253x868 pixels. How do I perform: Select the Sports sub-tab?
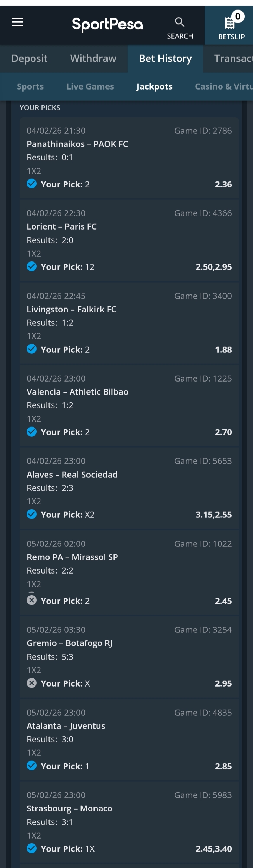[30, 87]
